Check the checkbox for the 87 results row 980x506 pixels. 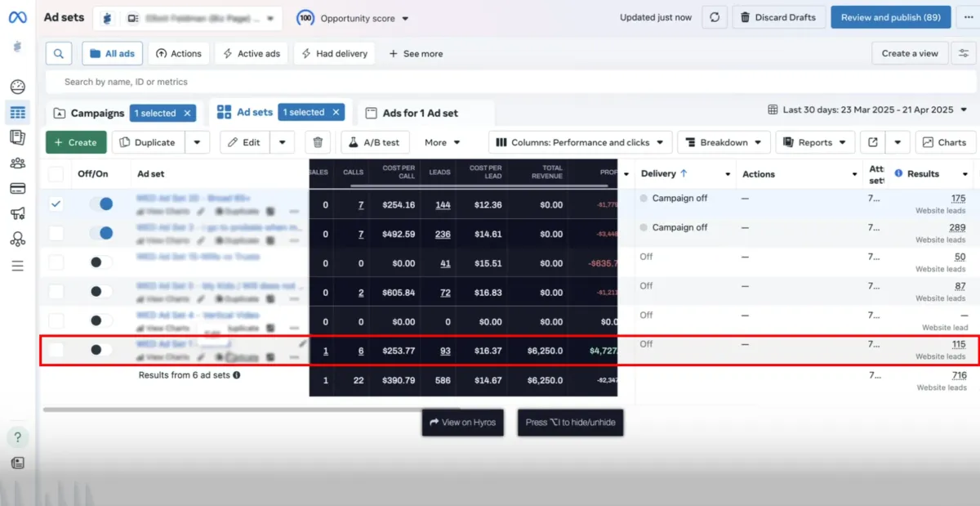click(56, 292)
